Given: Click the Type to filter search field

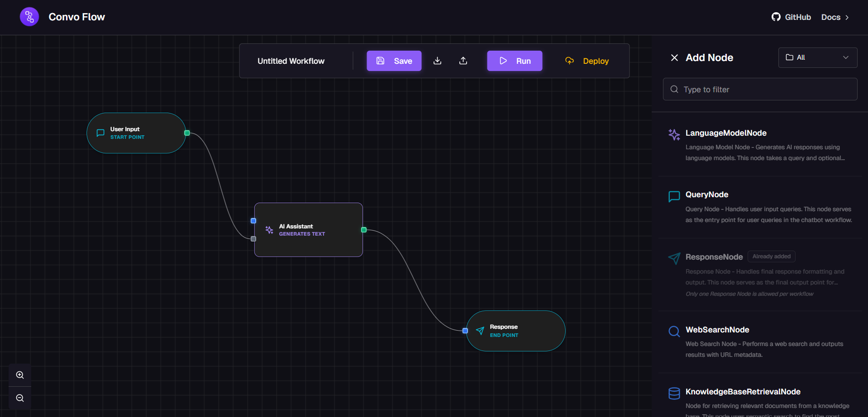Looking at the screenshot, I should [759, 89].
